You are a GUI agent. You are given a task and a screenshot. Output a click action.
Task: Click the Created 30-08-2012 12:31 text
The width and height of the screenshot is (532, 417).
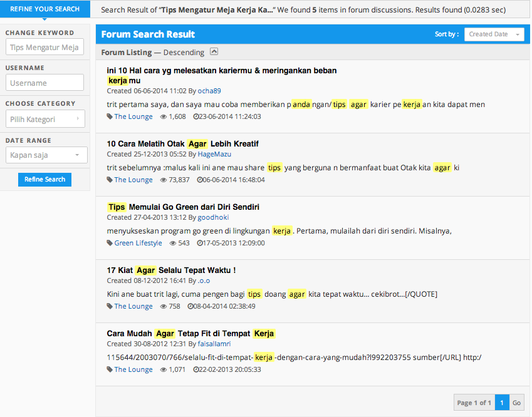147,344
